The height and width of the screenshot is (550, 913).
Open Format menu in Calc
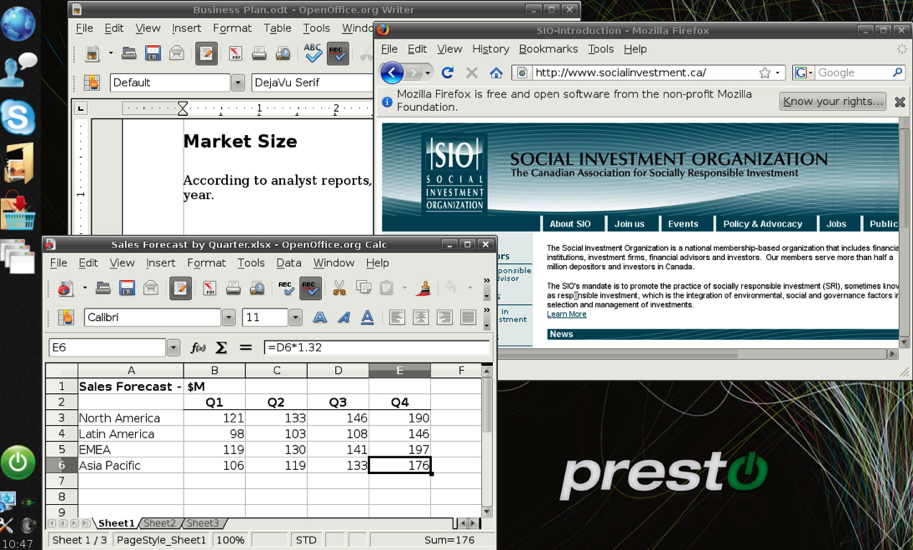click(206, 263)
